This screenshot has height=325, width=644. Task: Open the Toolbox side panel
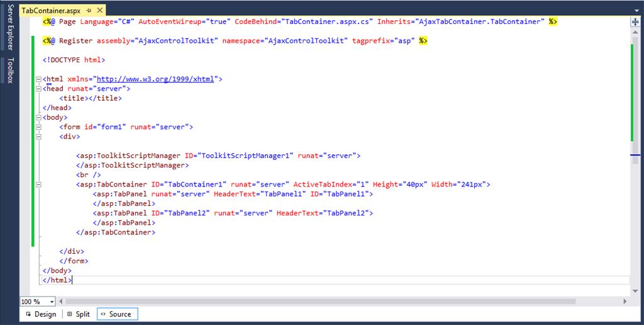[10, 71]
